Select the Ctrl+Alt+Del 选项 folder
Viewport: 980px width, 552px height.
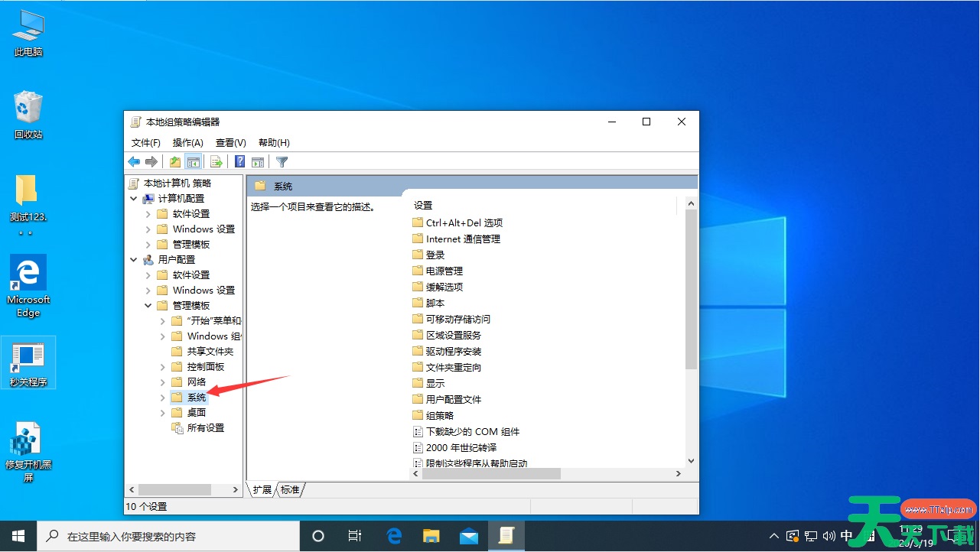click(464, 223)
